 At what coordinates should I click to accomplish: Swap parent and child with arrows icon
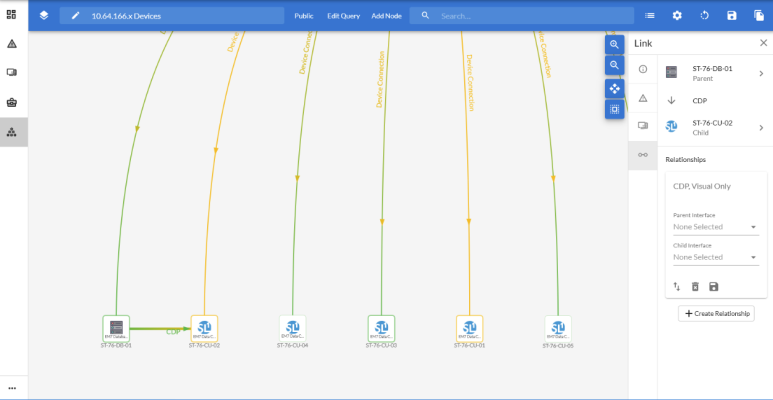click(676, 287)
